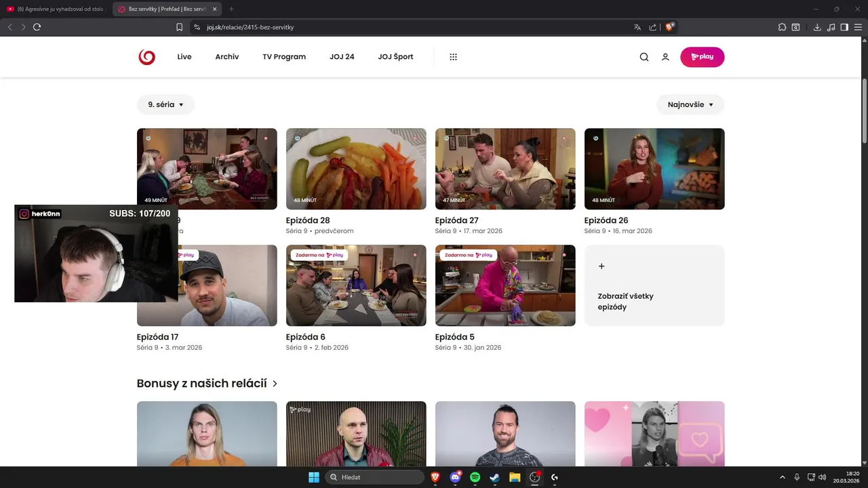Viewport: 868px width, 488px height.
Task: Open the browser hamburger menu
Action: [858, 27]
